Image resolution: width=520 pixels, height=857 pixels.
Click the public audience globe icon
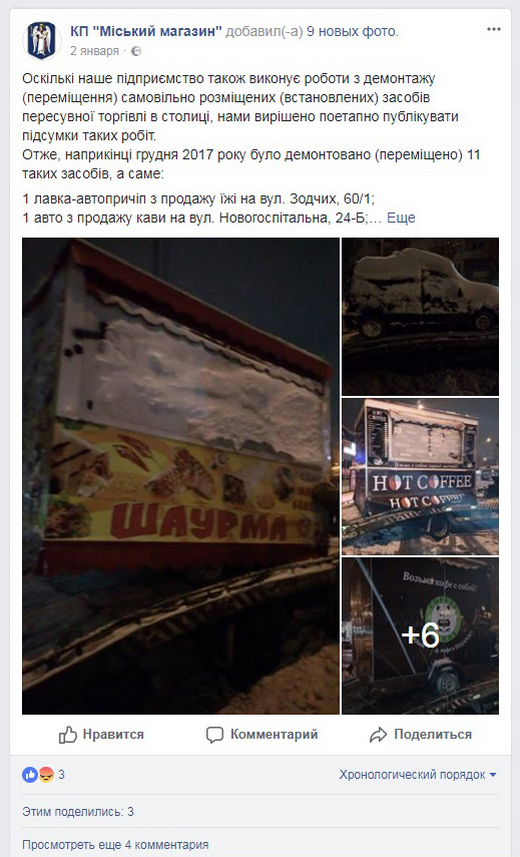pyautogui.click(x=136, y=51)
